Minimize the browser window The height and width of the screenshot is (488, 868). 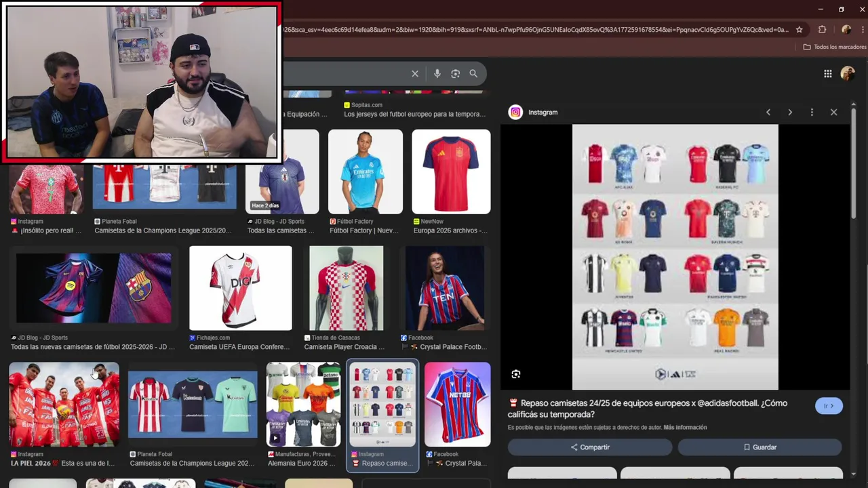pyautogui.click(x=821, y=9)
